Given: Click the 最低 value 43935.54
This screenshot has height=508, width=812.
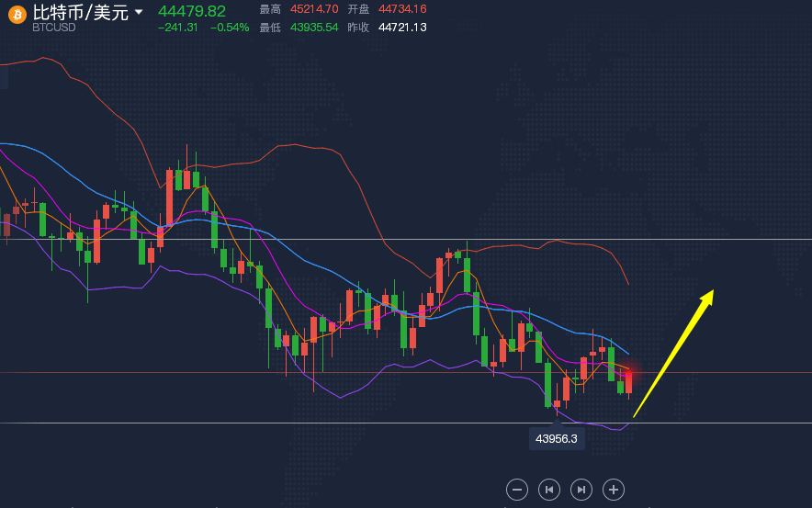Looking at the screenshot, I should (314, 28).
